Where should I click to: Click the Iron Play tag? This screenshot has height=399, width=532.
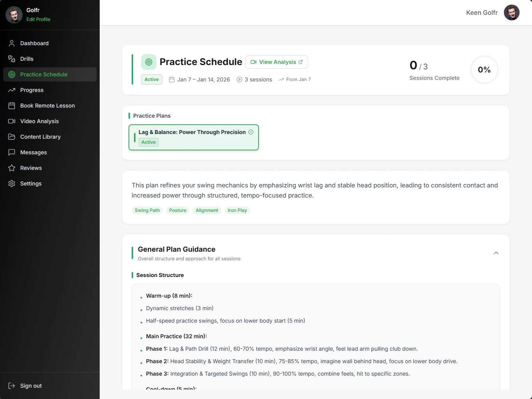(237, 210)
